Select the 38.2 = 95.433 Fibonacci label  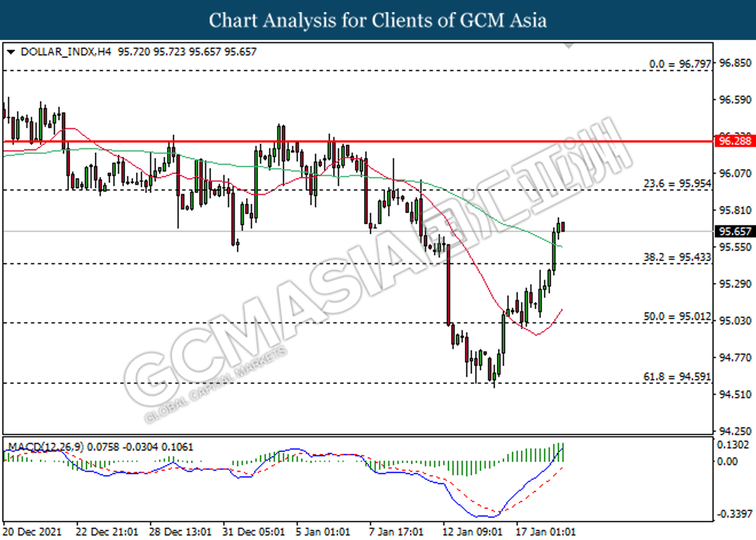pos(677,257)
